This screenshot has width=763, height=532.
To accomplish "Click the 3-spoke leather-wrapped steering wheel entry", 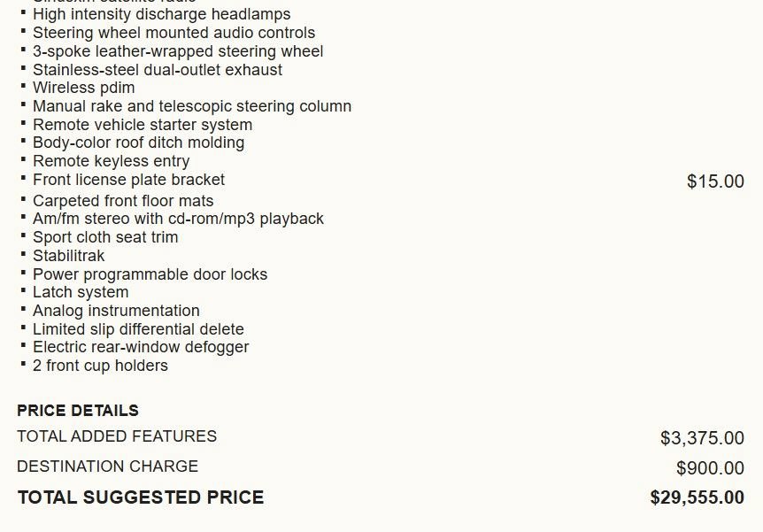I will click(178, 51).
